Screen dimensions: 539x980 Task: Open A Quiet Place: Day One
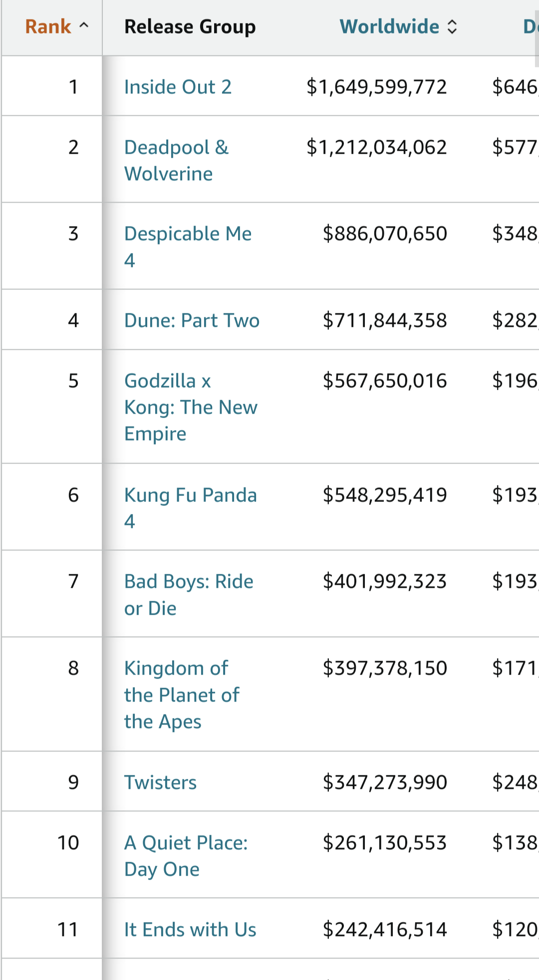point(186,856)
